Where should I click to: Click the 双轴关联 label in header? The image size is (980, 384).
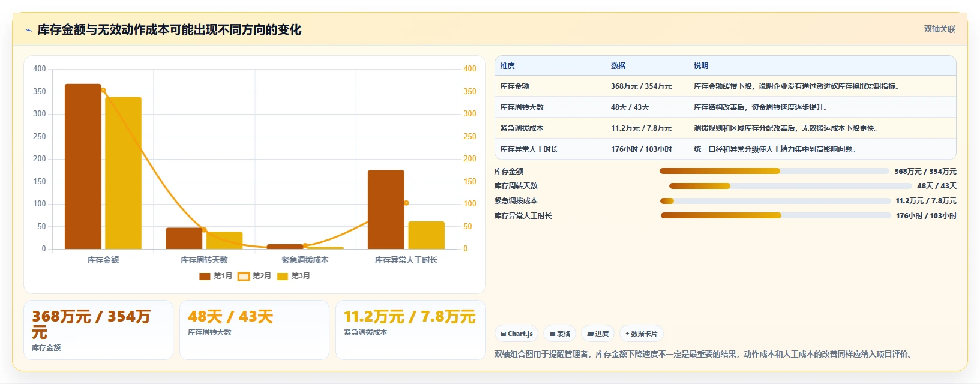coord(939,29)
